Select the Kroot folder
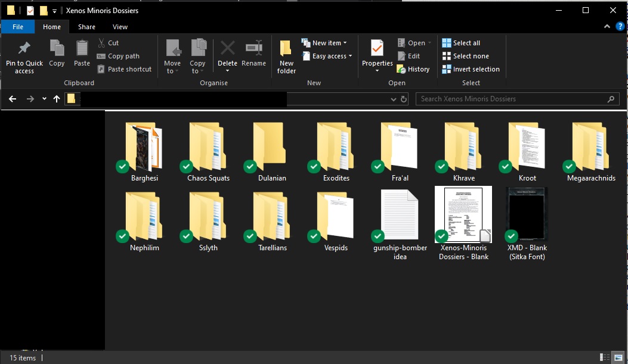This screenshot has width=628, height=364. click(527, 151)
